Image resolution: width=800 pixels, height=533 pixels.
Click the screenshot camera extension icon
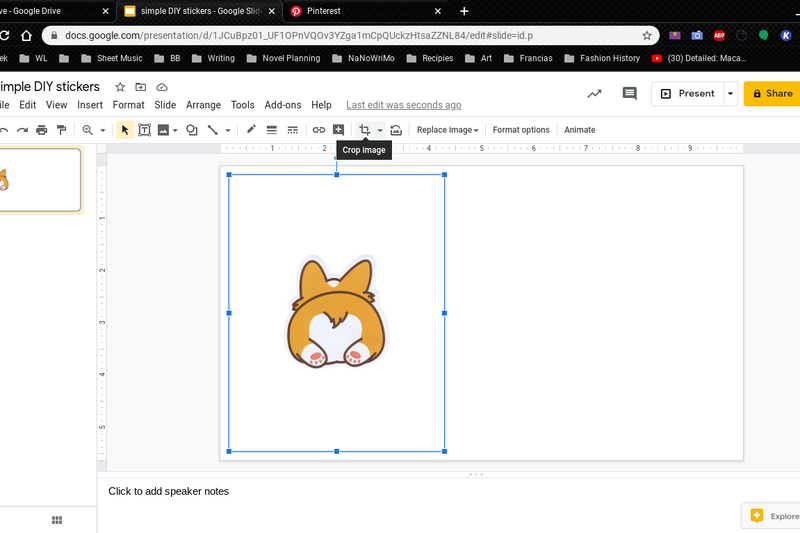coord(697,35)
